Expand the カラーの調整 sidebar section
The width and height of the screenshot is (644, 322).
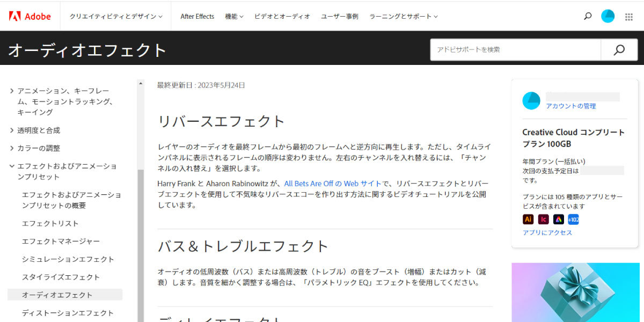tap(39, 148)
